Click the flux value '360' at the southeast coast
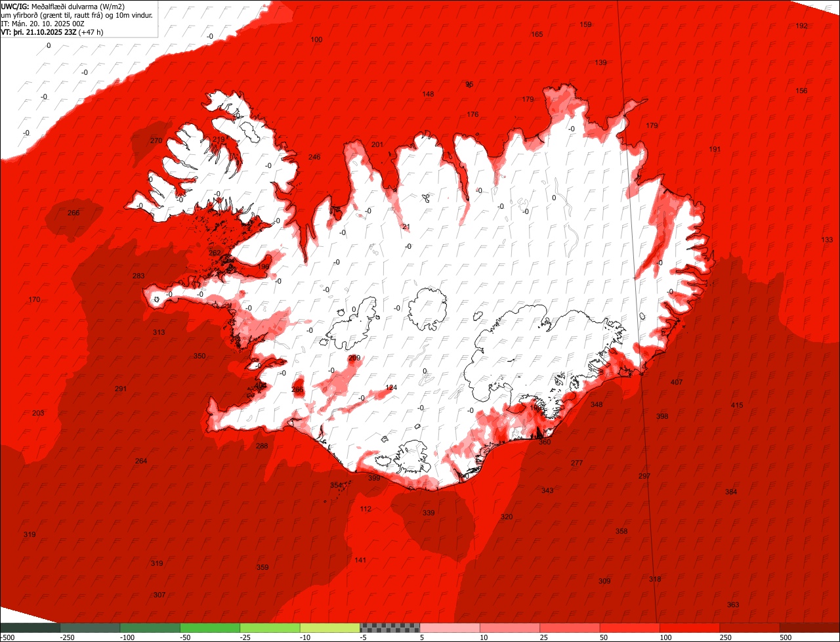 [x=545, y=442]
